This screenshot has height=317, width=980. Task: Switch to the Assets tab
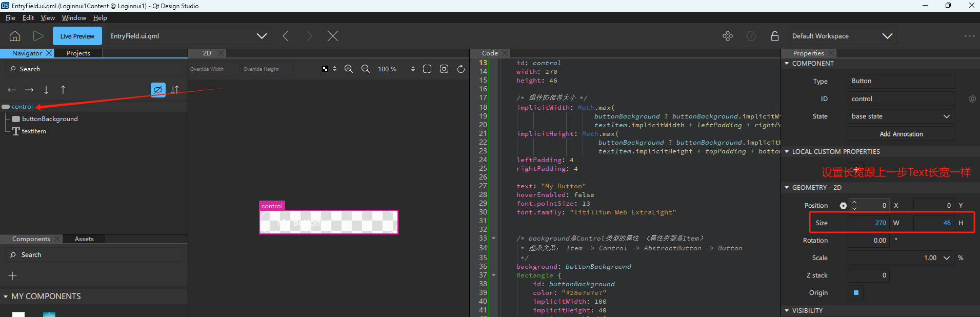pos(84,239)
